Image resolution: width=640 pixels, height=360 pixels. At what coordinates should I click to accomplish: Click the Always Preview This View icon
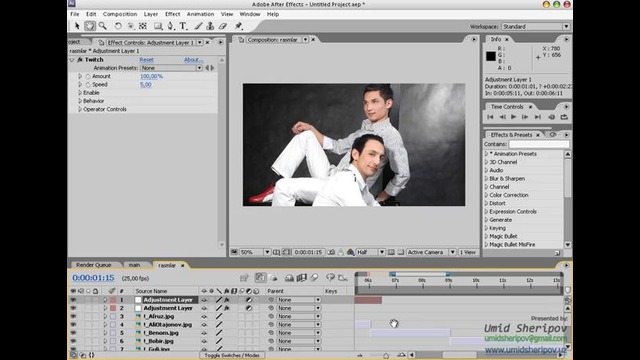234,252
